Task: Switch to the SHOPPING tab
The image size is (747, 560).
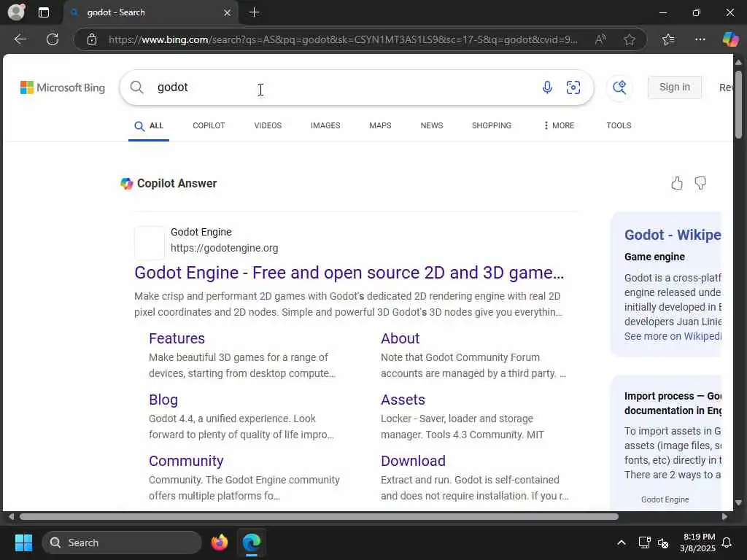Action: coord(491,125)
